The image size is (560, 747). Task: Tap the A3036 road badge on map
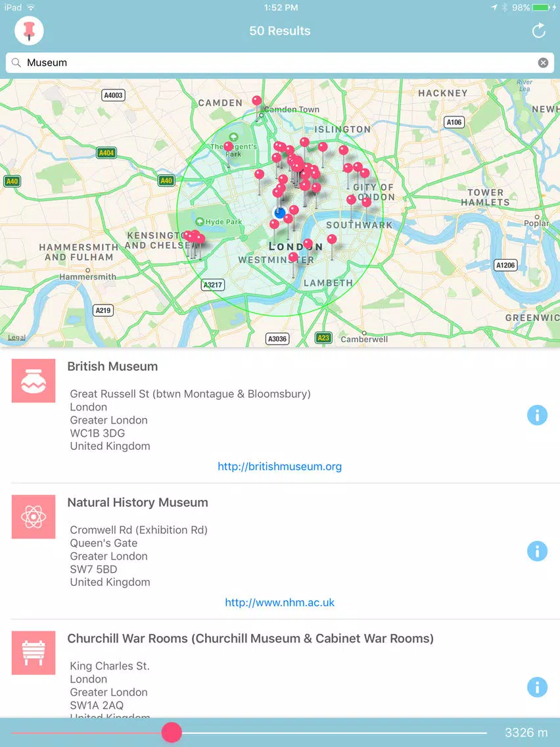pyautogui.click(x=277, y=339)
